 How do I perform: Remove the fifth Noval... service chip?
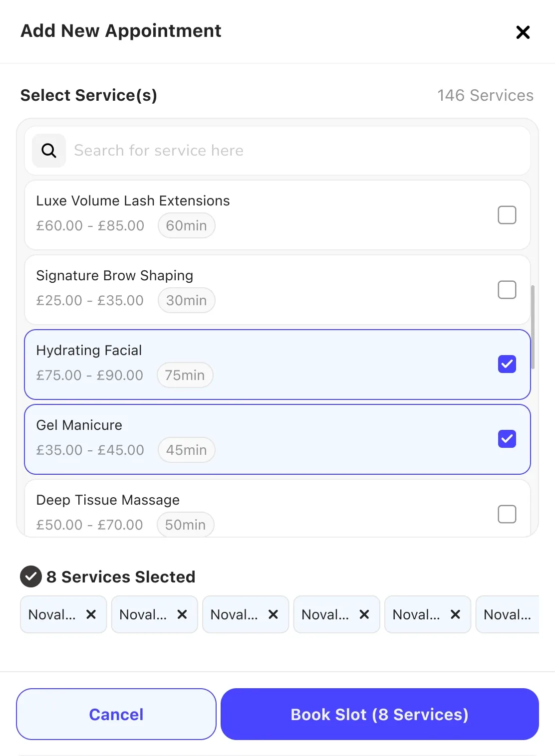[x=455, y=614]
